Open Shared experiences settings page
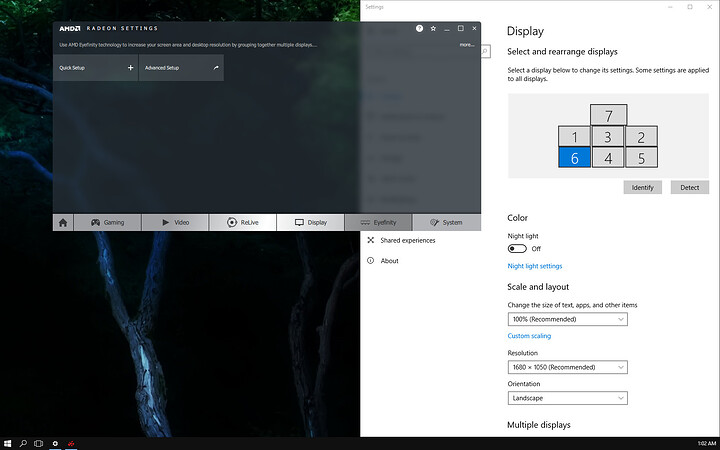Viewport: 720px width, 450px height. pos(408,240)
